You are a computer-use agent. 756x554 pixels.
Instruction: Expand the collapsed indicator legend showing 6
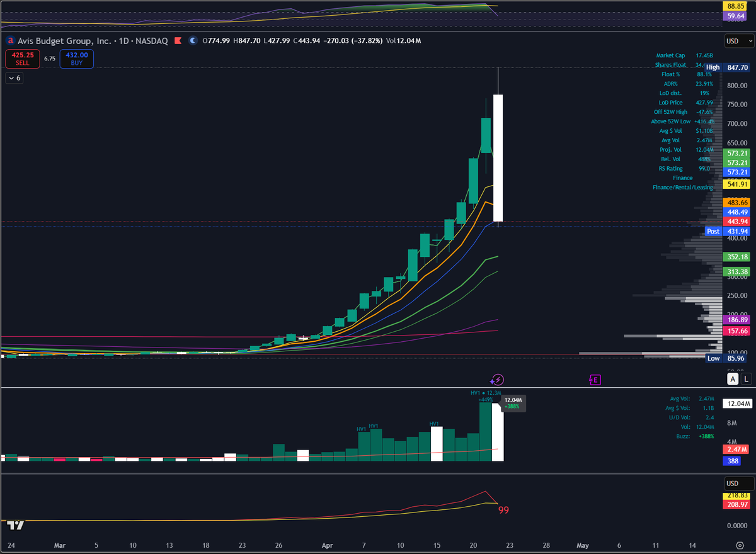(14, 78)
